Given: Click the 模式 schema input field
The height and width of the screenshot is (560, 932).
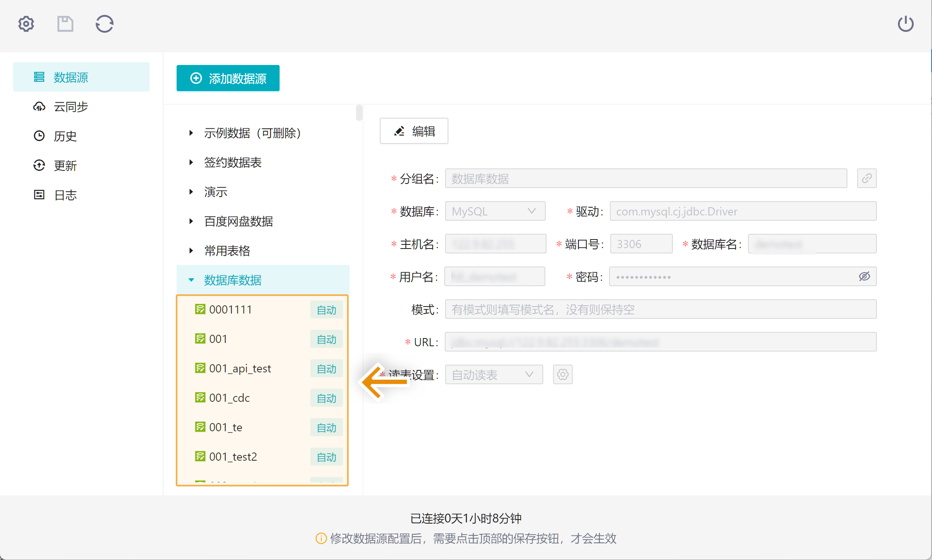Looking at the screenshot, I should (x=661, y=309).
